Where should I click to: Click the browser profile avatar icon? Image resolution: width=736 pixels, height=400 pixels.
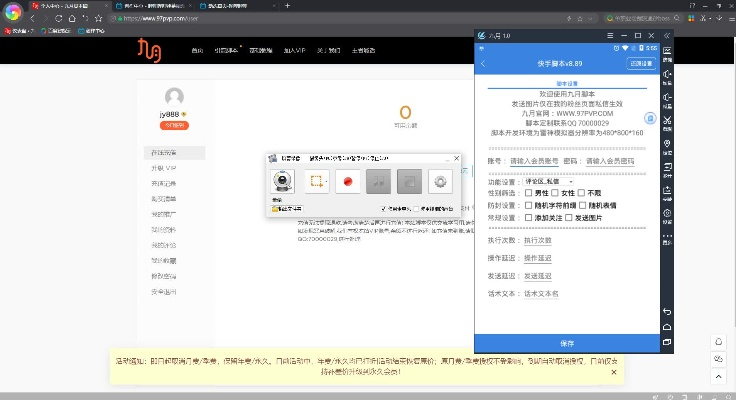click(13, 13)
